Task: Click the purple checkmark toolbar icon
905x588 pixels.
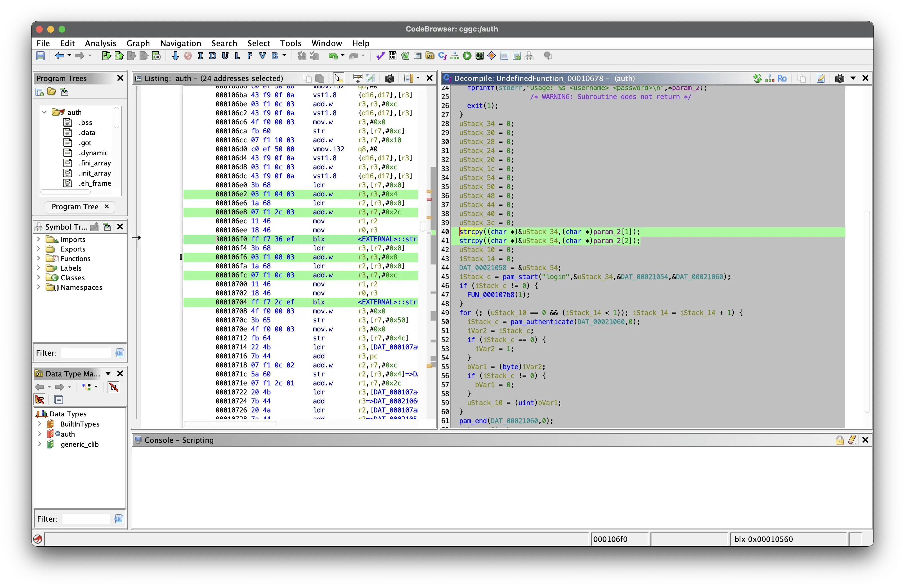Action: coord(380,56)
